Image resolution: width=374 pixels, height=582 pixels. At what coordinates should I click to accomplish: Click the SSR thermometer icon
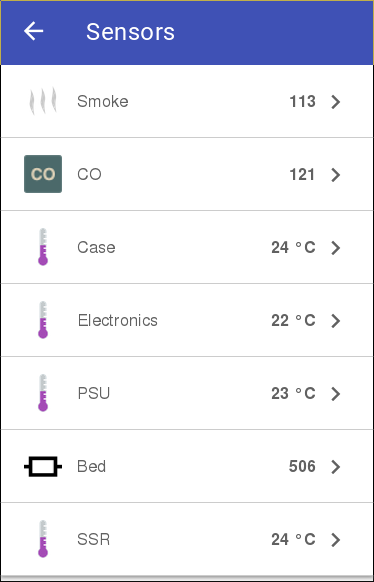tap(43, 539)
